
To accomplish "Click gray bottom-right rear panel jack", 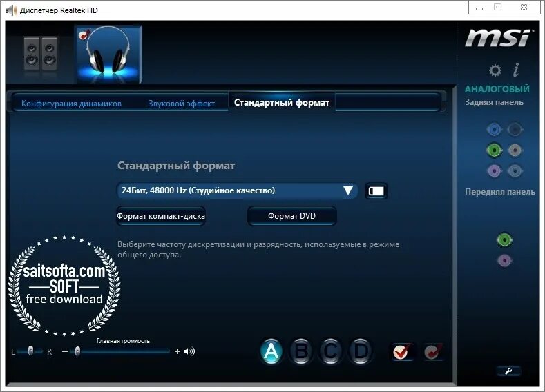I will 515,171.
